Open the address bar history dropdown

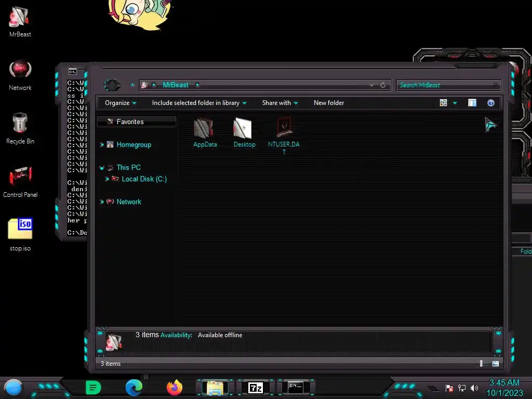[371, 85]
